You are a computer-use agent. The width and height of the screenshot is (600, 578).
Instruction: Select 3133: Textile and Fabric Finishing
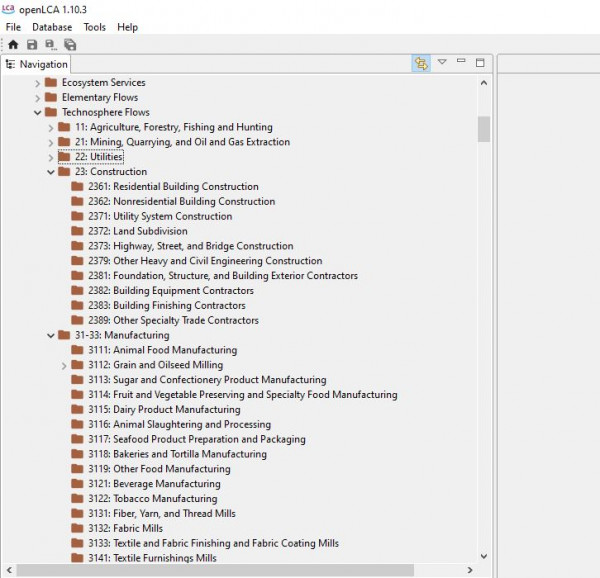[213, 544]
